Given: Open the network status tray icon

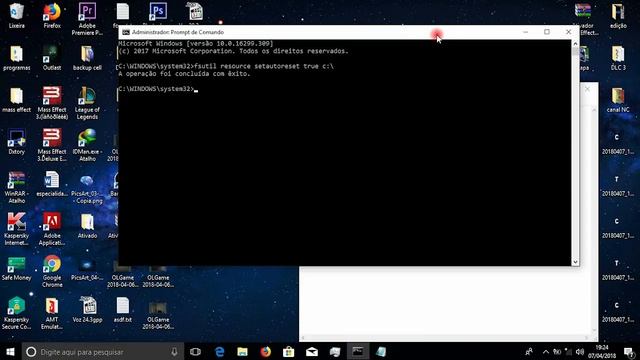Looking at the screenshot, I should 568,351.
